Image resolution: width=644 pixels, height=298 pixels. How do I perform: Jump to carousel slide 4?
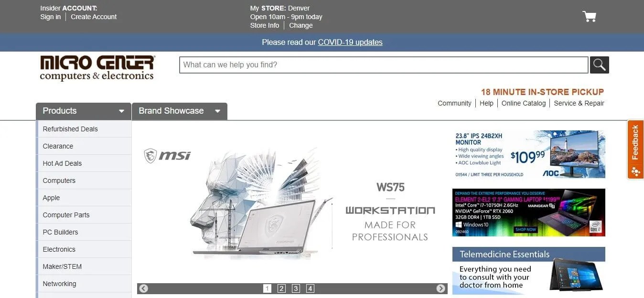click(310, 288)
